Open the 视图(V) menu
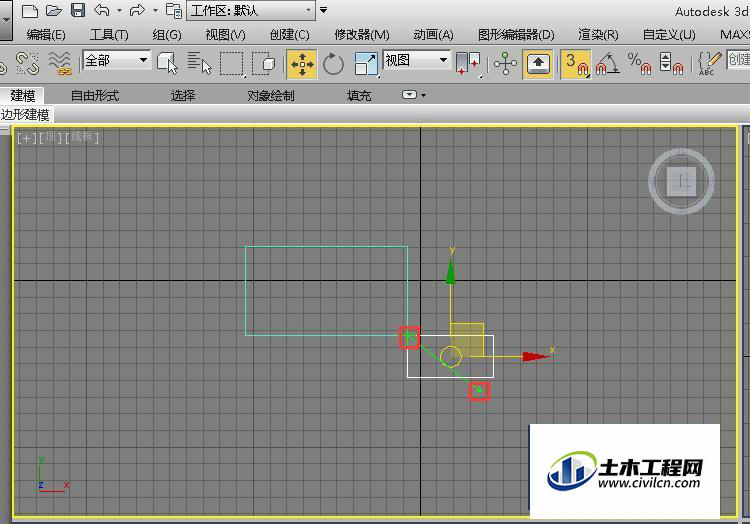The height and width of the screenshot is (524, 750). [225, 34]
